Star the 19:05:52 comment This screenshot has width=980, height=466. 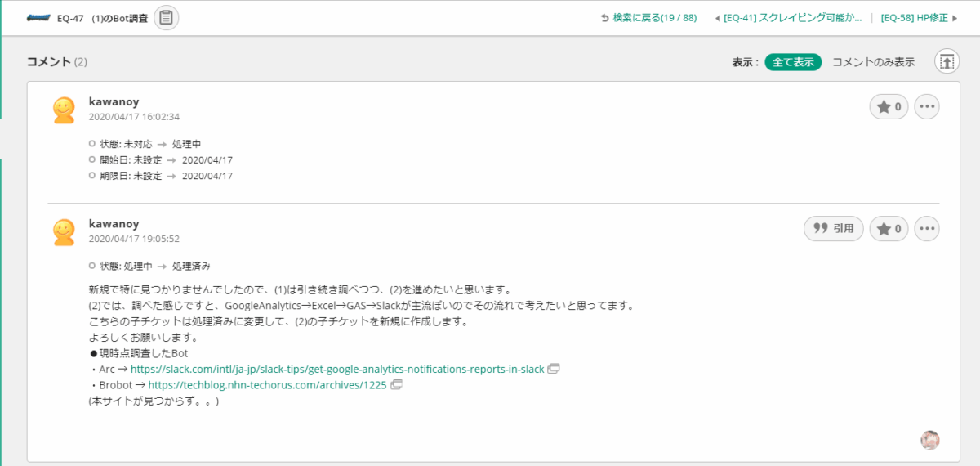coord(889,229)
